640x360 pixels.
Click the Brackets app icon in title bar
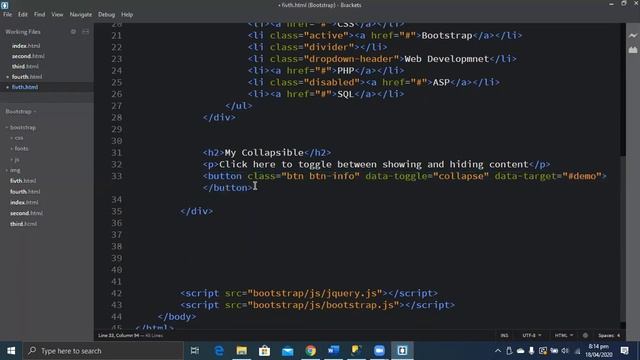pyautogui.click(x=4, y=5)
